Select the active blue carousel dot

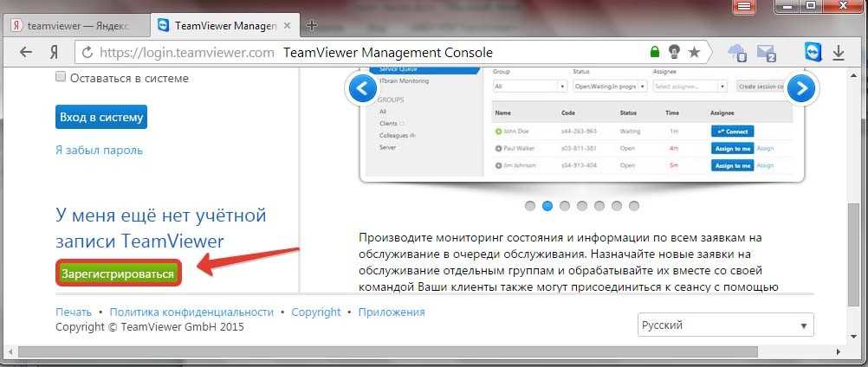(547, 206)
